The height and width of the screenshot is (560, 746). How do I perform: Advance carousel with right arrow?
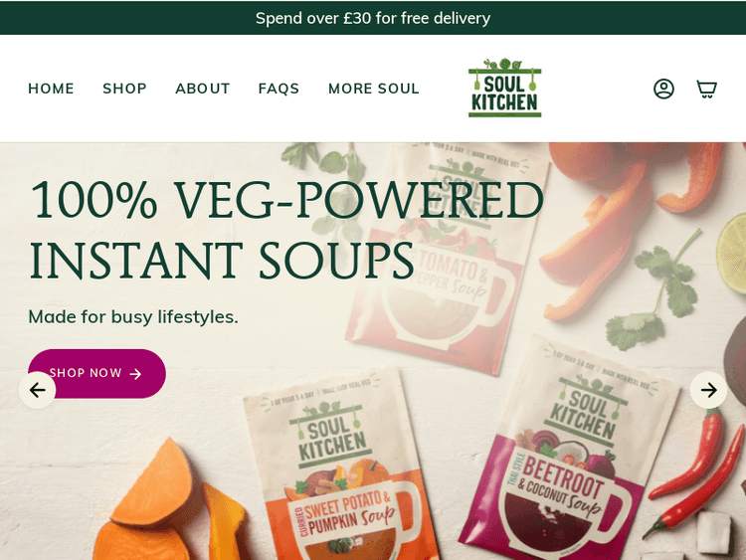(x=708, y=390)
